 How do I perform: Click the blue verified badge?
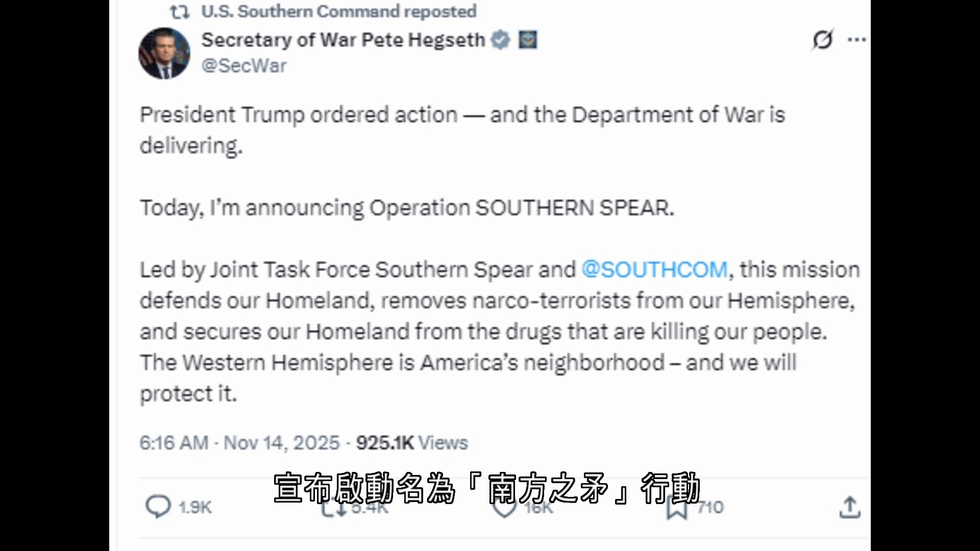pyautogui.click(x=500, y=40)
